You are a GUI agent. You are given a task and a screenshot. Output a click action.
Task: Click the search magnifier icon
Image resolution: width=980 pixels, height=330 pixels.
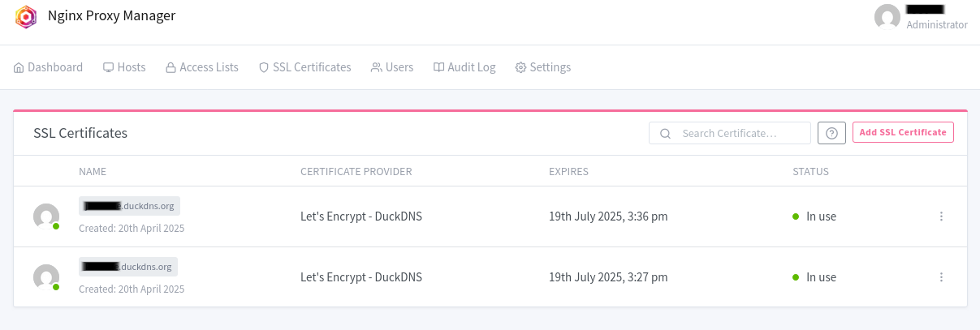pyautogui.click(x=665, y=133)
